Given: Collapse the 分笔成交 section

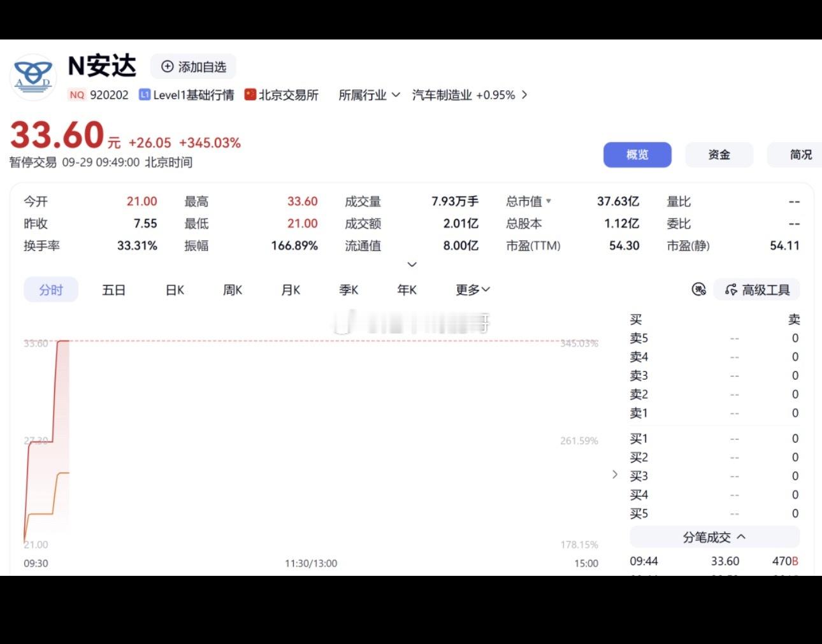Looking at the screenshot, I should point(714,537).
